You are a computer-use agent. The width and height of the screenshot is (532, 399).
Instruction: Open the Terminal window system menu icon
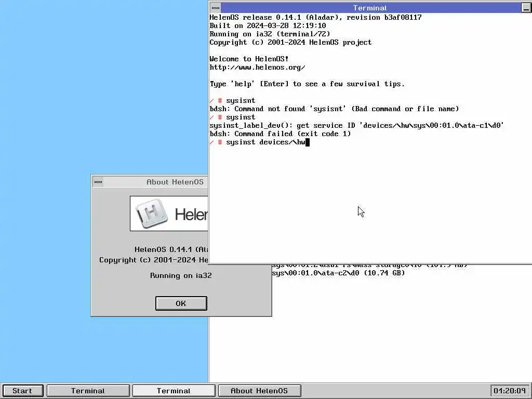(x=216, y=8)
